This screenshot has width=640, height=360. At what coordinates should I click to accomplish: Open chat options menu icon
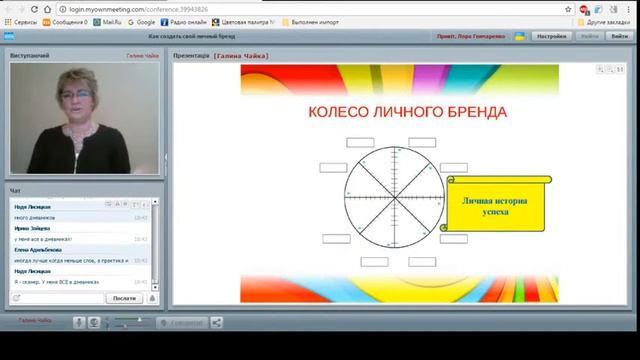109,204
